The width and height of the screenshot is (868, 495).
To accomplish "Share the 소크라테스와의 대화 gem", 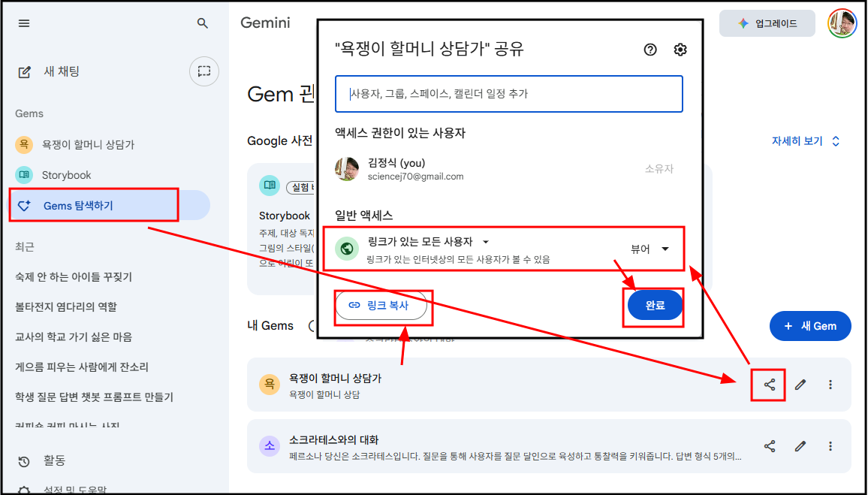I will pos(769,446).
